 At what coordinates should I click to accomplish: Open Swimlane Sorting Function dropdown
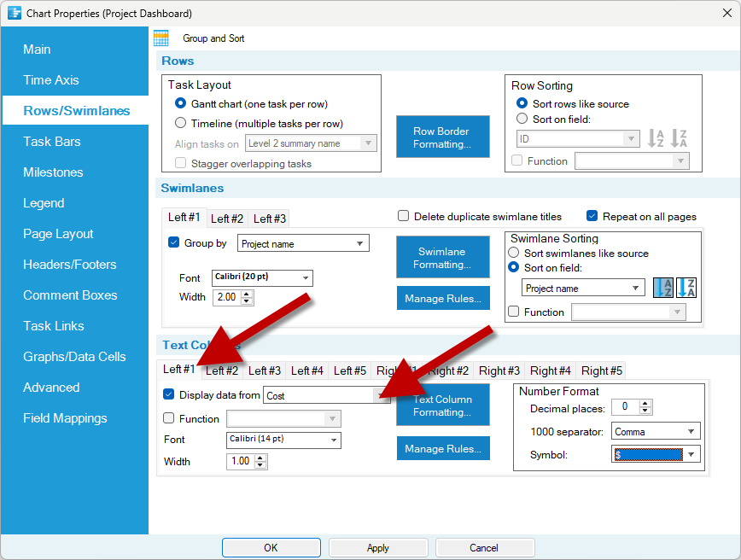pyautogui.click(x=628, y=312)
